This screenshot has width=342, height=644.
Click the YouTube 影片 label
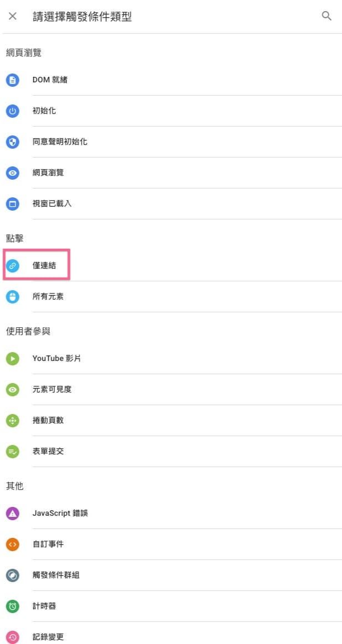click(57, 359)
